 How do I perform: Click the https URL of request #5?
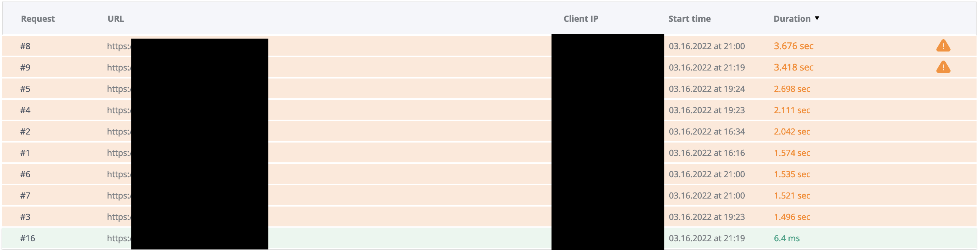click(119, 89)
